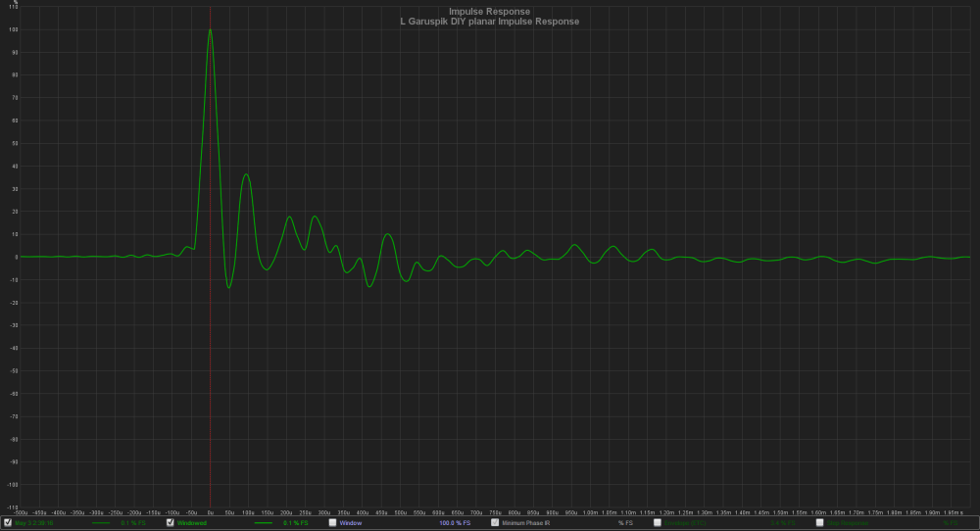
Task: Enable the Step Response checkbox
Action: click(x=820, y=522)
